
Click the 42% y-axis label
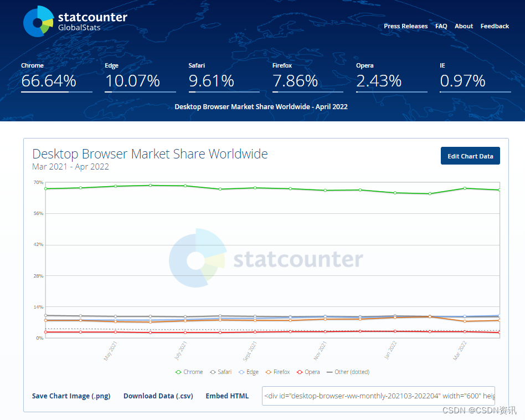pos(38,244)
